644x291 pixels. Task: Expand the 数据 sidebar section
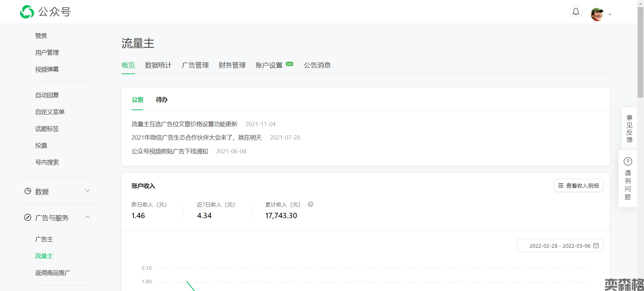(88, 191)
